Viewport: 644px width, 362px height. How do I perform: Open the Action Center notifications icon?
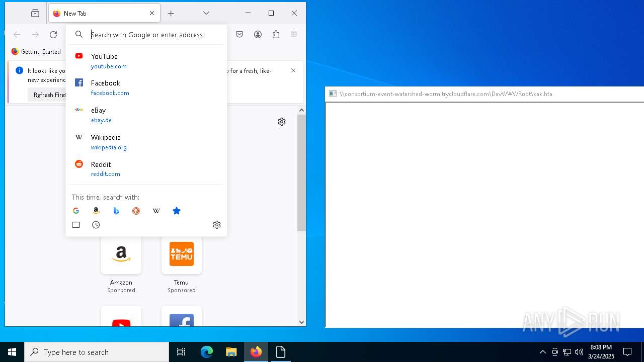click(x=627, y=352)
